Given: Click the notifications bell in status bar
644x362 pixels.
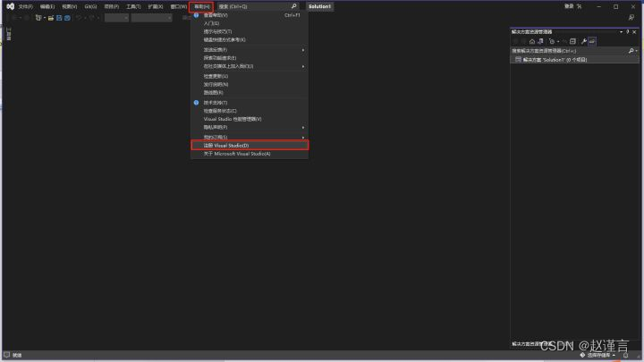Looking at the screenshot, I should click(x=626, y=355).
